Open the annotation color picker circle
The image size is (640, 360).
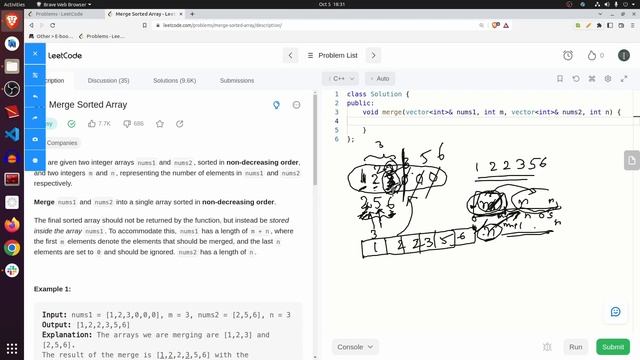(x=35, y=160)
